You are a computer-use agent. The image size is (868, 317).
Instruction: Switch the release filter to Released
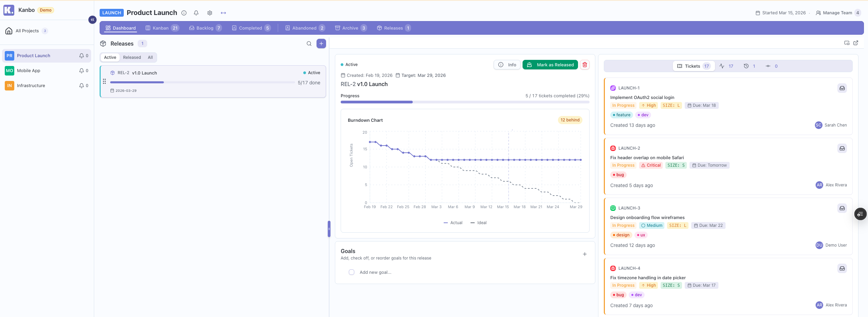coord(132,57)
